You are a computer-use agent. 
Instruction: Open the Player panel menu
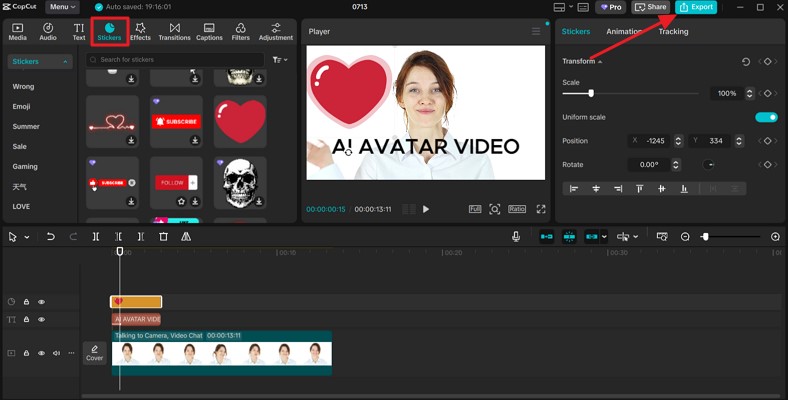536,31
